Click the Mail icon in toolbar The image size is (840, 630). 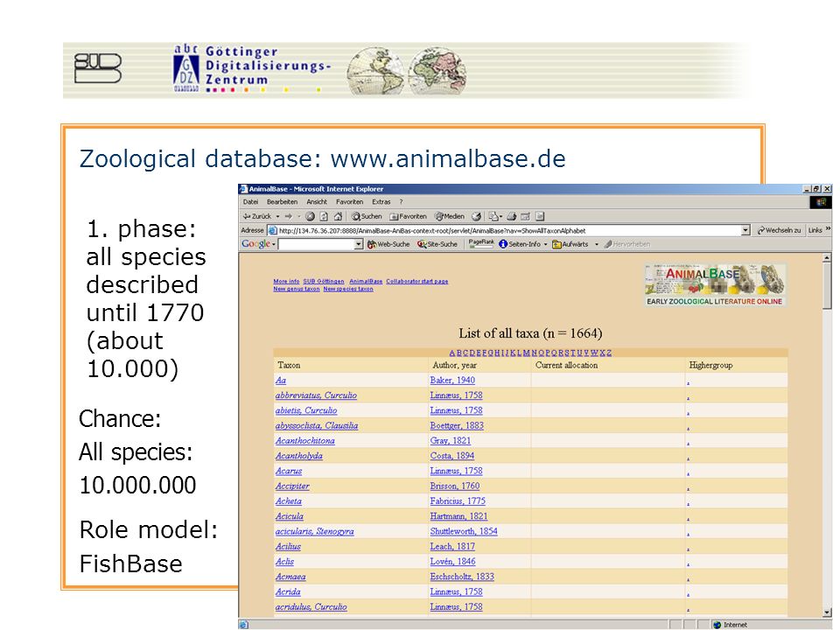pos(493,216)
